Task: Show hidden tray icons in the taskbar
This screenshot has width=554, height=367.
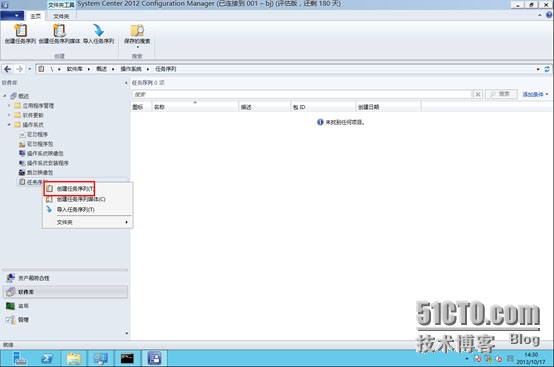Action: (x=467, y=359)
